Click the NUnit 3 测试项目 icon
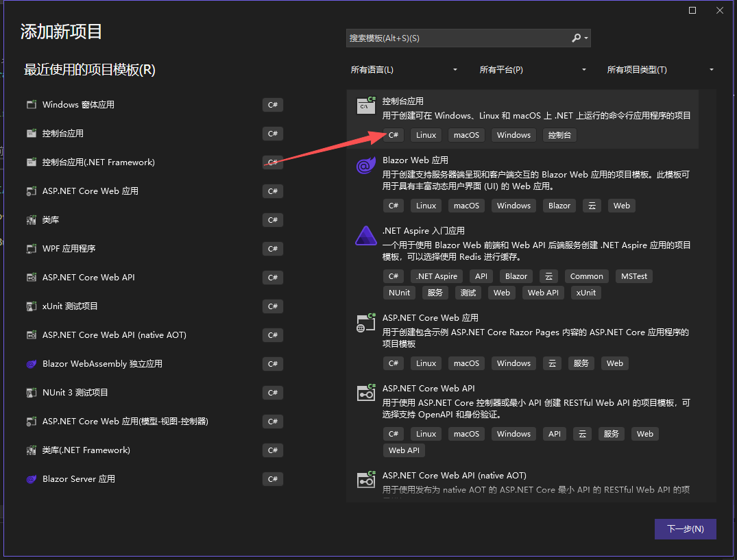Viewport: 737px width, 560px height. (32, 392)
